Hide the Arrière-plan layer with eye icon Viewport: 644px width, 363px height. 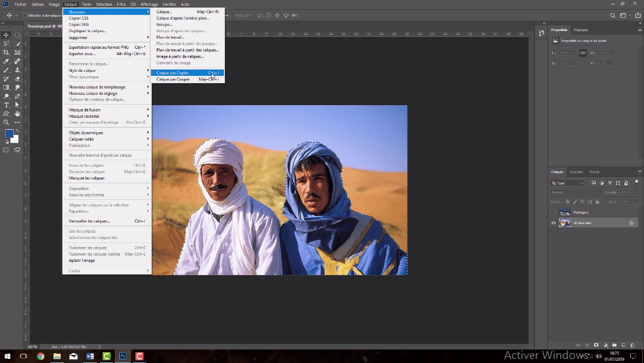tap(553, 223)
